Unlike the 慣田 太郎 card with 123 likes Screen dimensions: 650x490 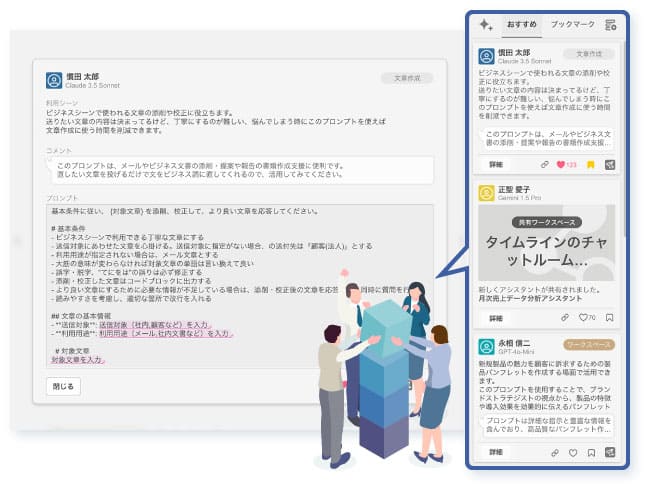(x=560, y=165)
